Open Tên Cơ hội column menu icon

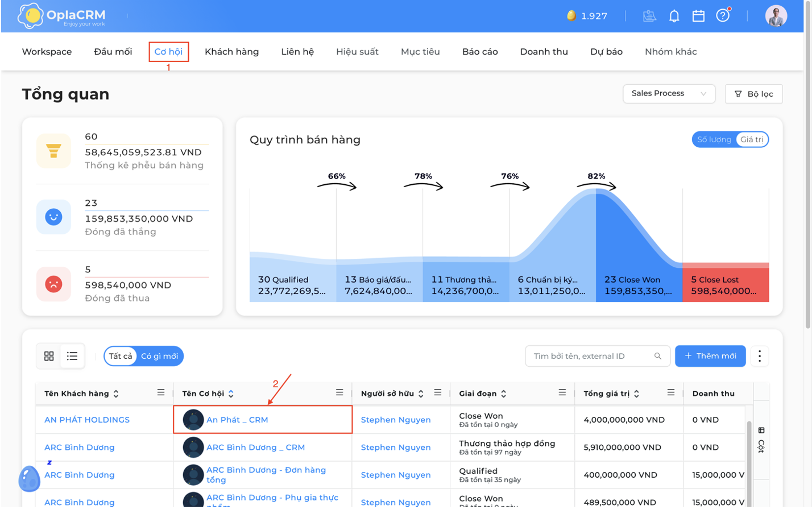[339, 392]
